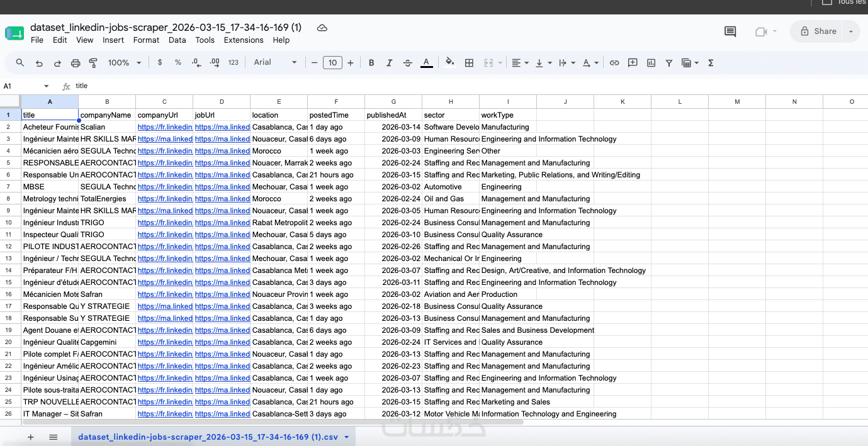
Task: Rename the document title at top
Action: 166,28
